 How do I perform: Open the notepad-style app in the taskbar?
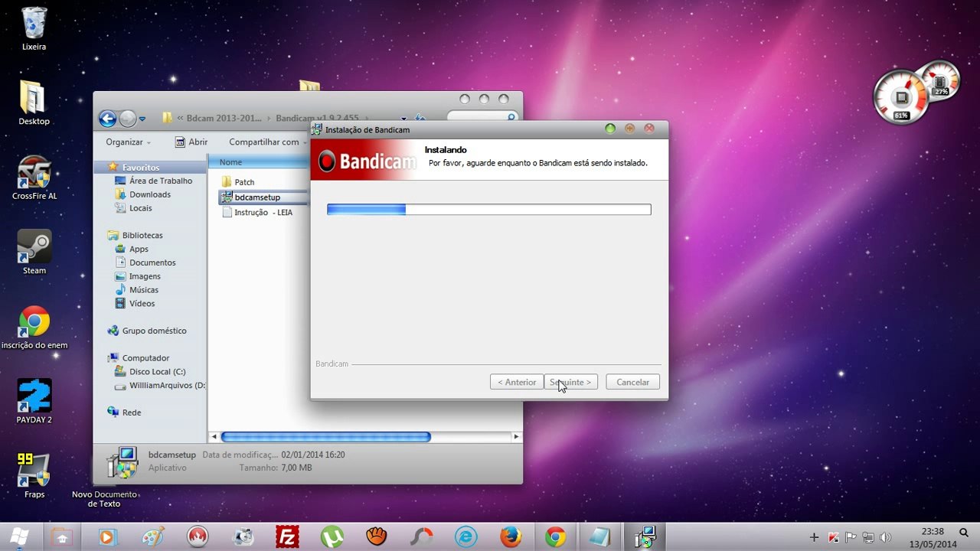click(600, 537)
